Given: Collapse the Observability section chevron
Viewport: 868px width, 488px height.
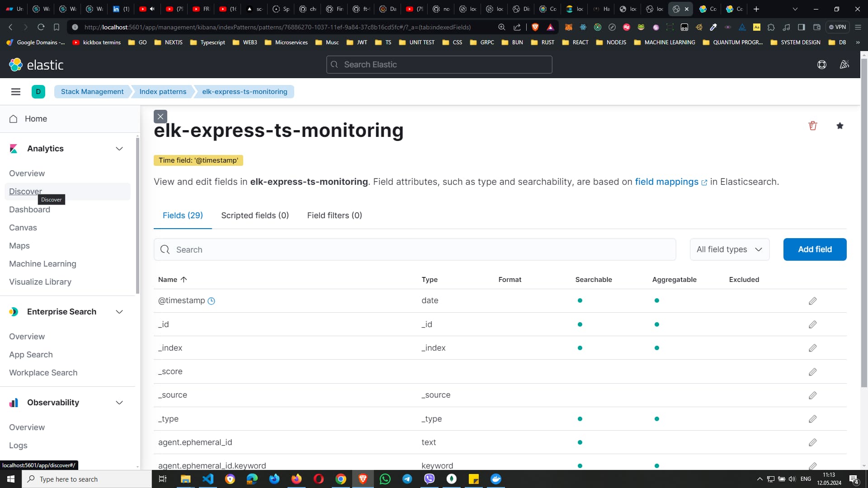Looking at the screenshot, I should coord(119,403).
